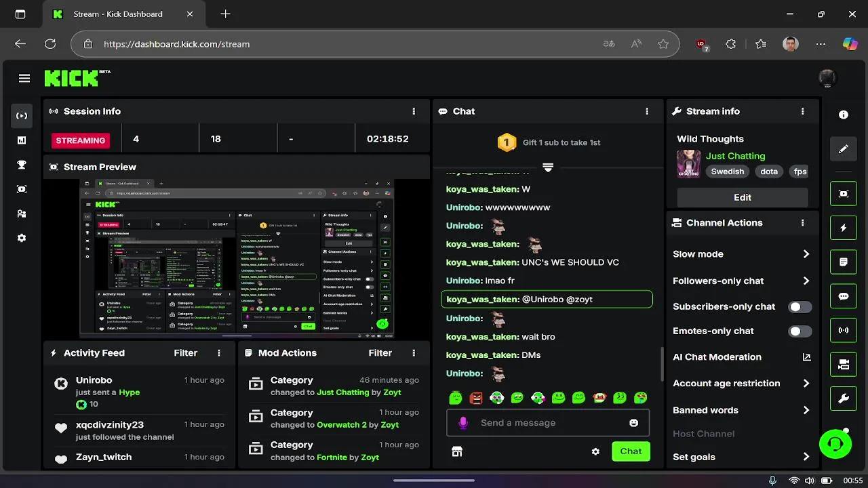
Task: Expand Followers-only chat settings
Action: click(742, 281)
